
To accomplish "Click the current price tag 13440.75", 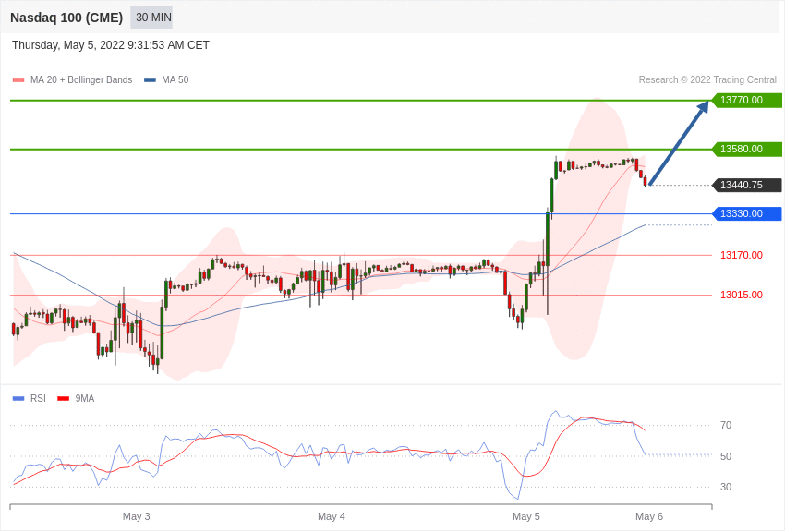I will [746, 185].
